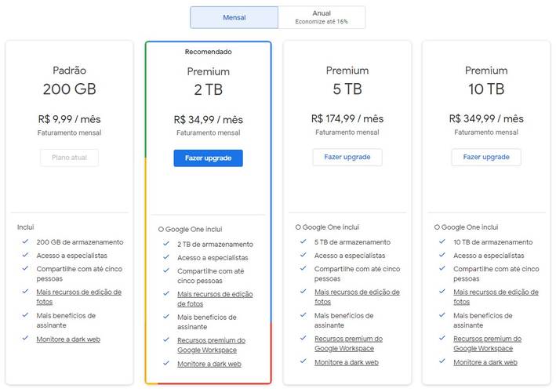Viewport: 556px width, 392px height.
Task: Click checkmark beside Mais benefícios in 2 TB plan
Action: [166, 317]
